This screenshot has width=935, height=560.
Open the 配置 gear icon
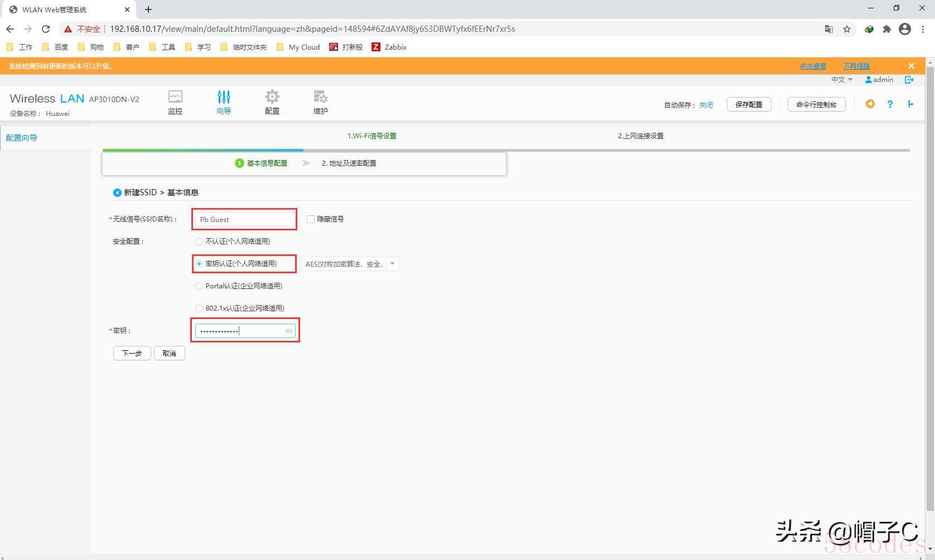coord(272,97)
